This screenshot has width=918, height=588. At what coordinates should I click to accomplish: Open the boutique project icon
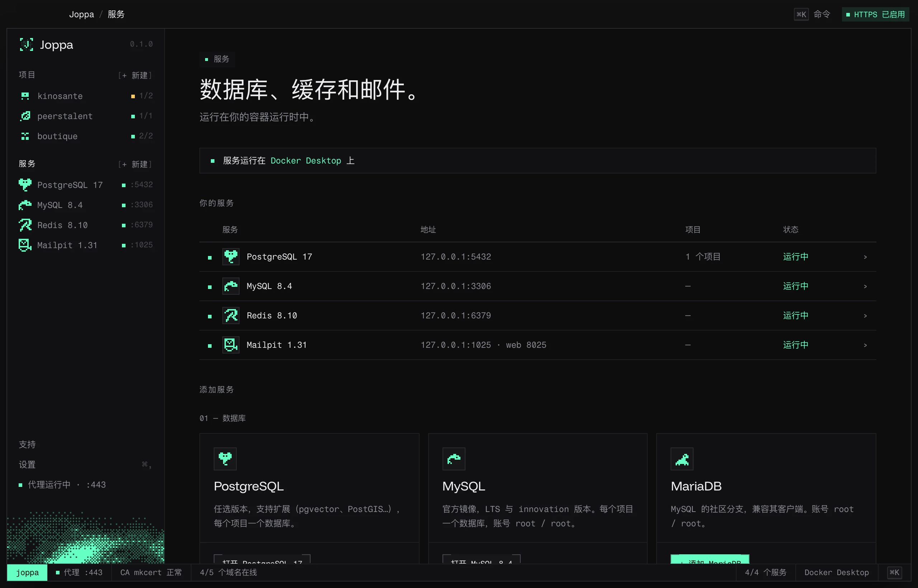25,136
